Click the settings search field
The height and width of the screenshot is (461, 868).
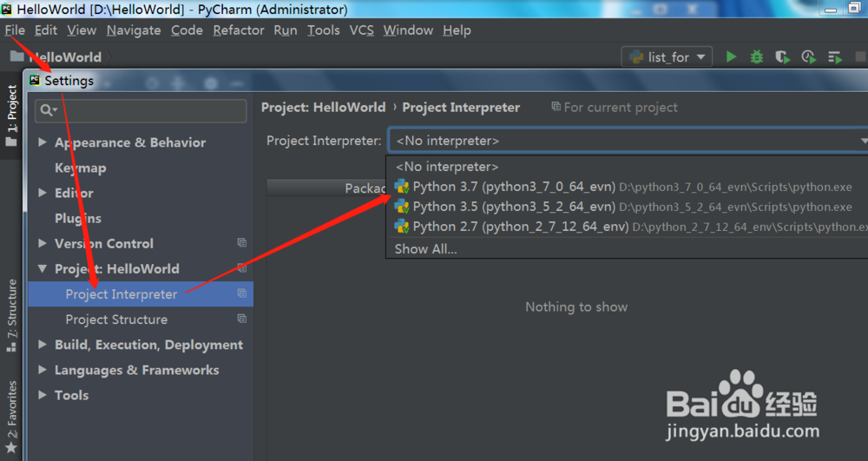pyautogui.click(x=141, y=110)
